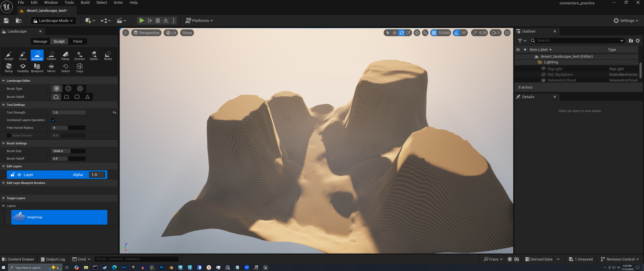Click the viewport Show button
The height and width of the screenshot is (271, 644).
[187, 33]
